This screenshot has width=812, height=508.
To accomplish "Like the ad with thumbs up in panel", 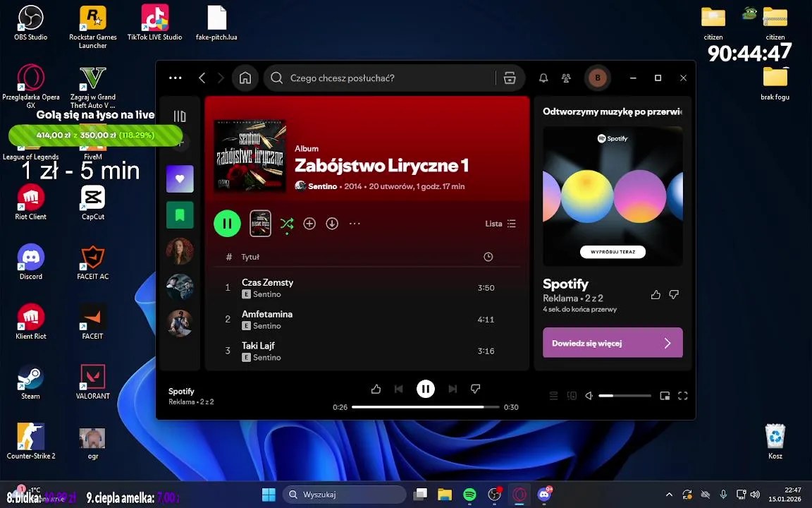I will (x=656, y=294).
